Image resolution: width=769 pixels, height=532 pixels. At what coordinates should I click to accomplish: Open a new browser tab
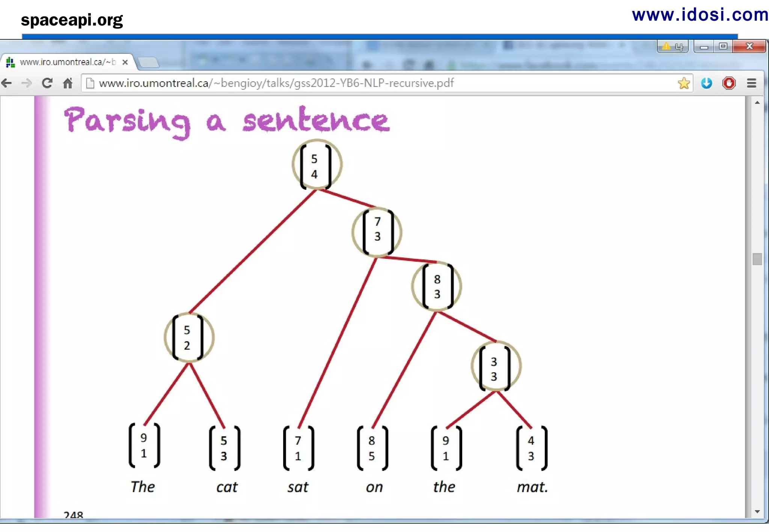click(149, 62)
